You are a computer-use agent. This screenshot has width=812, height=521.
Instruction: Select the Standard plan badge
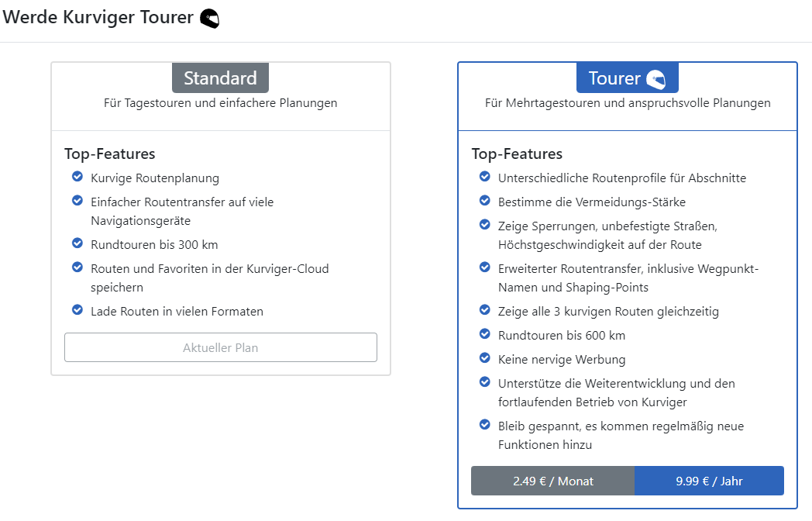(220, 78)
